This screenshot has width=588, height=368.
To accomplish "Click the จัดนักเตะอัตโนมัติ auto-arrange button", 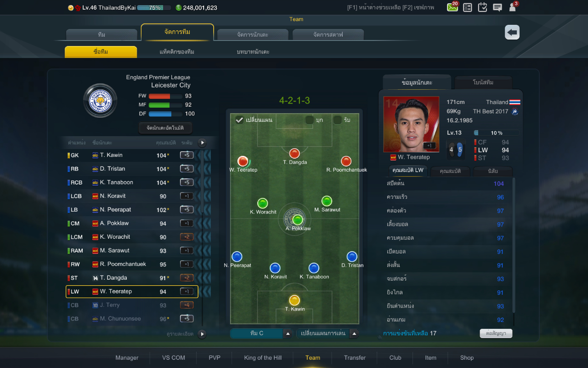I will [x=165, y=128].
